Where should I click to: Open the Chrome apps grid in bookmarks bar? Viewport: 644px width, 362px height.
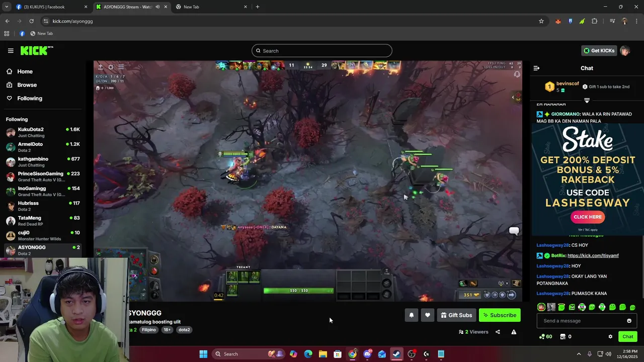7,34
